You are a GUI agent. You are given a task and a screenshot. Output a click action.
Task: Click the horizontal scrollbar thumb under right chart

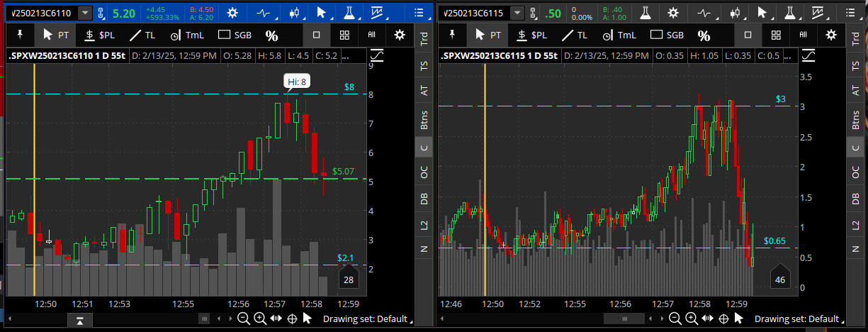[624, 319]
